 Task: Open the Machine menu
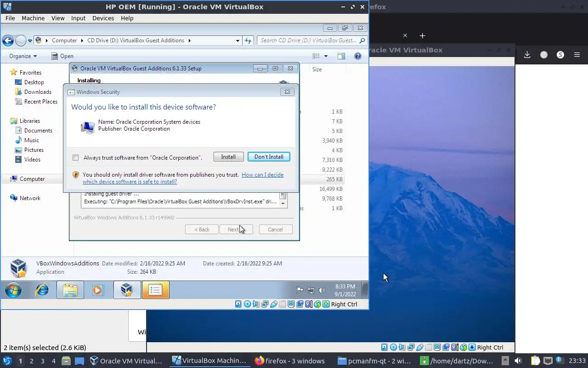click(33, 18)
